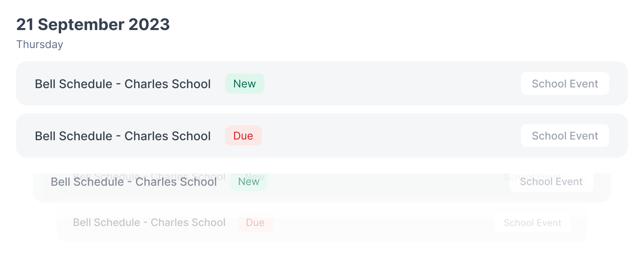The width and height of the screenshot is (644, 256).
Task: Select the Bell Schedule title in the rearmost card
Action: 149,223
